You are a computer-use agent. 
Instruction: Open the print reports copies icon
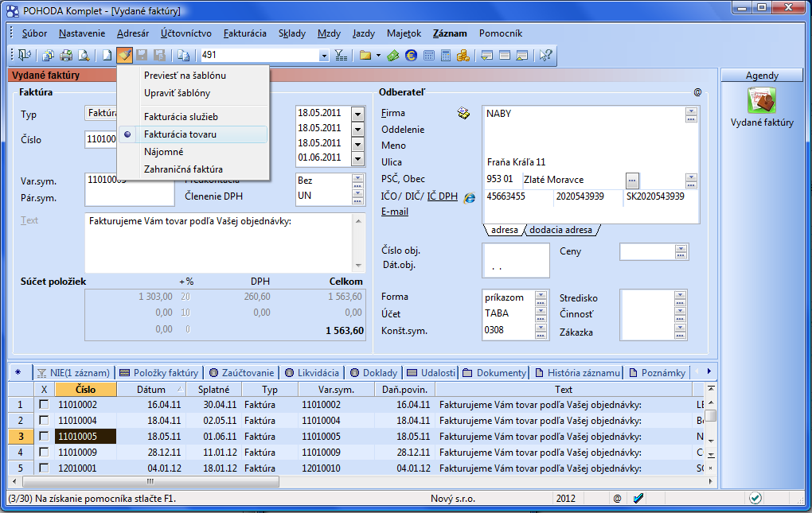49,55
